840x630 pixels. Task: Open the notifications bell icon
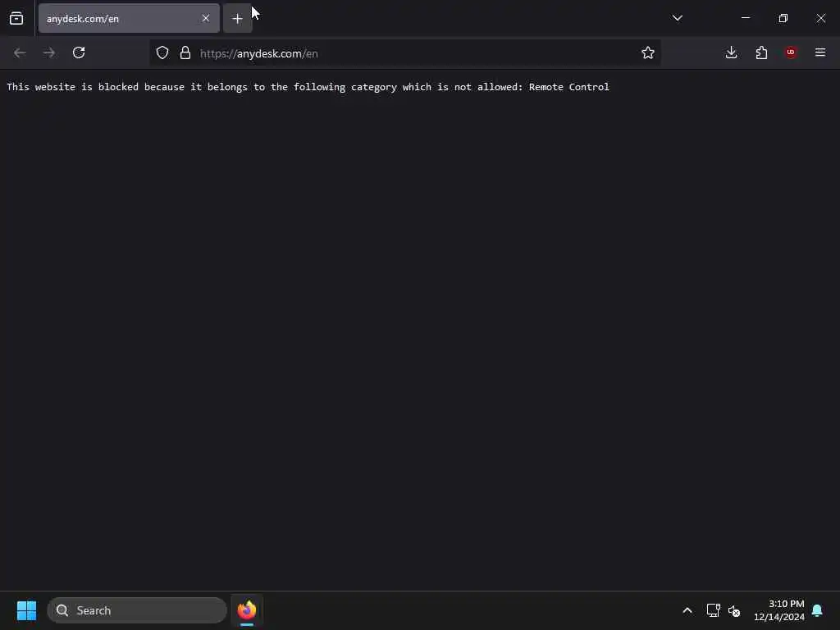pos(817,610)
